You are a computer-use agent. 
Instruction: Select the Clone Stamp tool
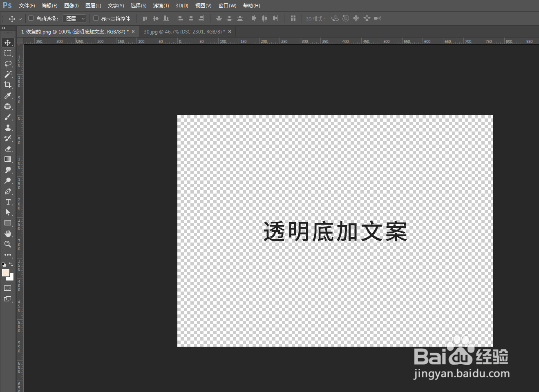point(8,127)
